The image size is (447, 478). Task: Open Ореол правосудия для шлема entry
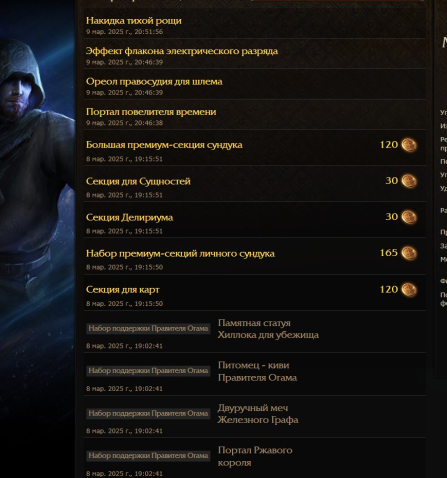tap(154, 81)
